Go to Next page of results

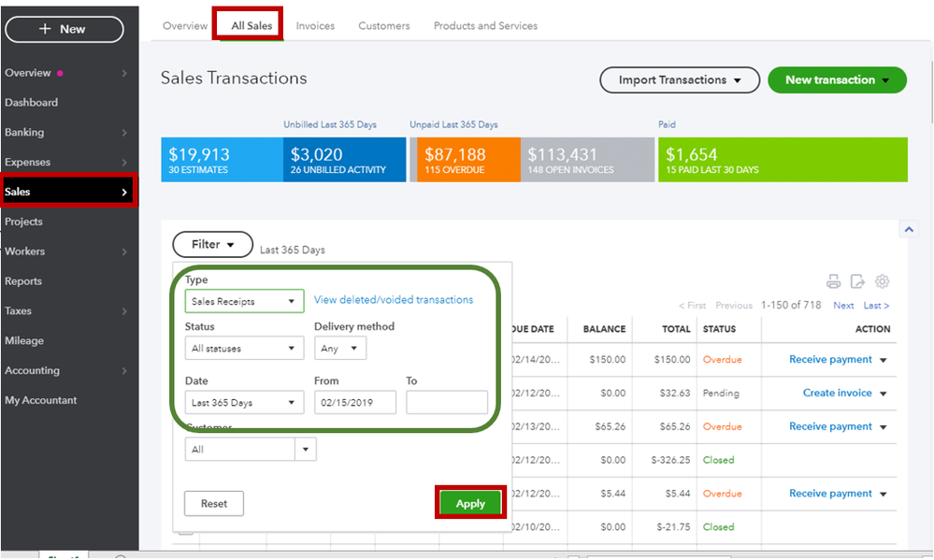pyautogui.click(x=843, y=305)
